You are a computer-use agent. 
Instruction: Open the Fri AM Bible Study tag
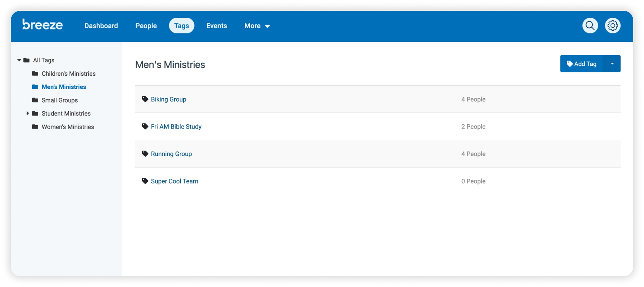[176, 126]
